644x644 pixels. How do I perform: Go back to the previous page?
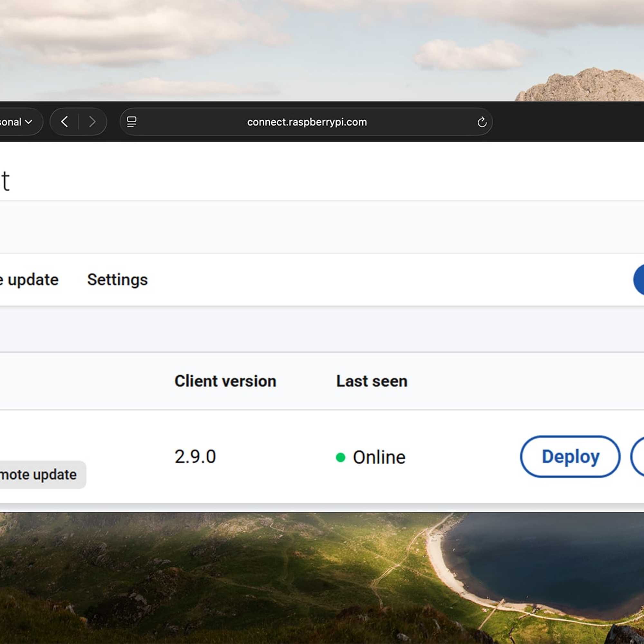pyautogui.click(x=65, y=122)
